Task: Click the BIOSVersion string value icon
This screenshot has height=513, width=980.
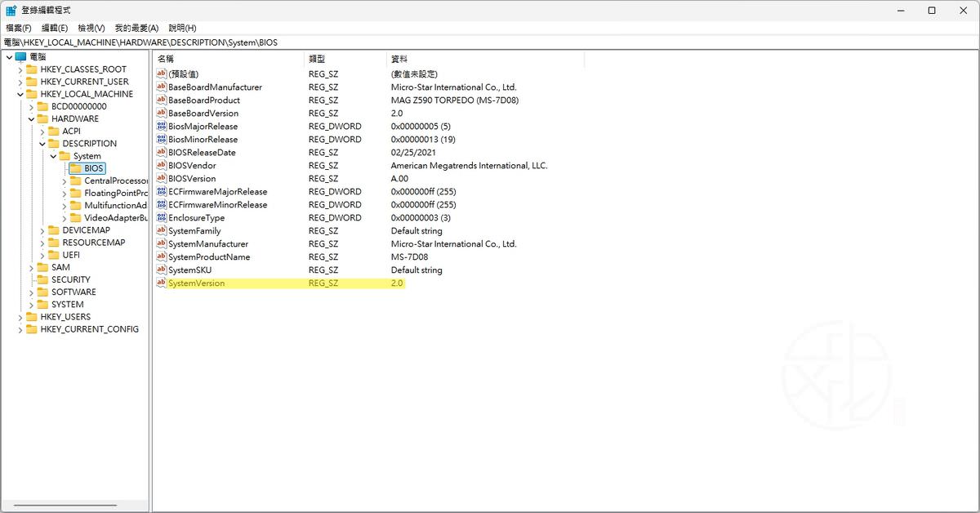Action: [161, 178]
